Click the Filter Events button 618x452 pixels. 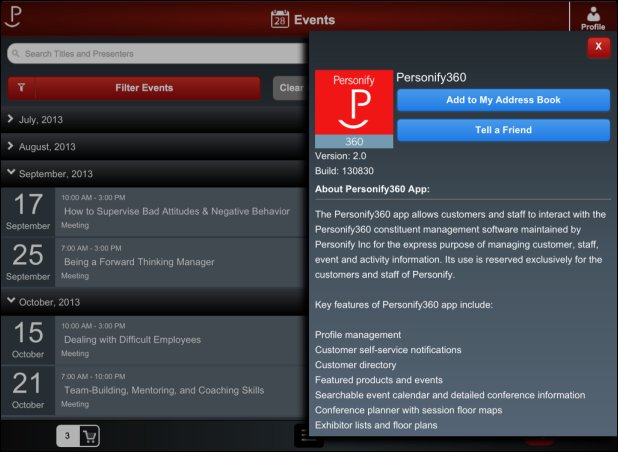(134, 88)
